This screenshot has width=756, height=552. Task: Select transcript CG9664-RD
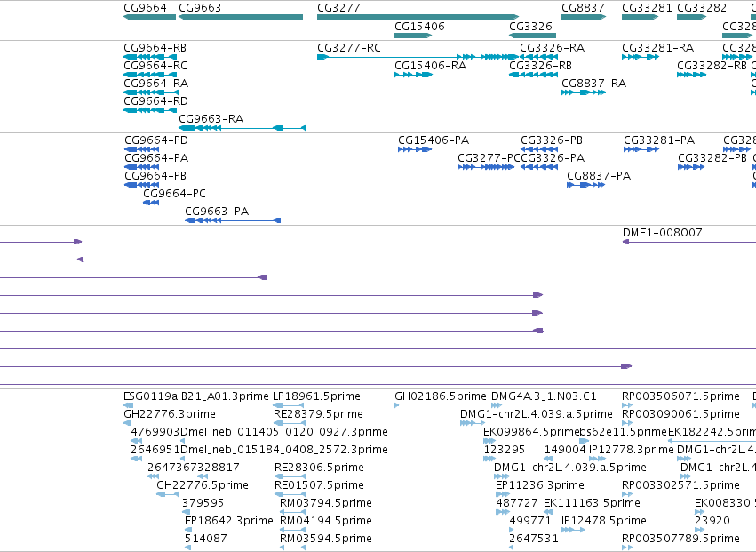[155, 101]
